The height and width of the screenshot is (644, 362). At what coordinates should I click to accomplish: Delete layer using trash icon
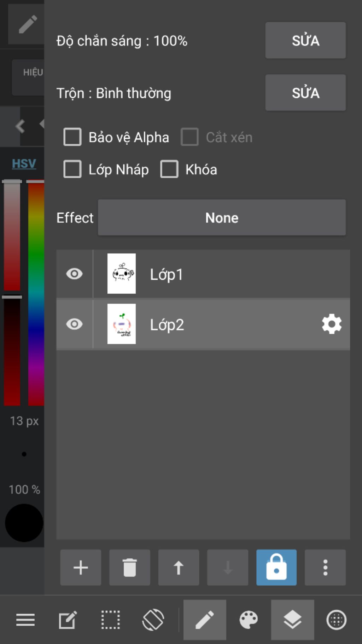click(x=129, y=567)
